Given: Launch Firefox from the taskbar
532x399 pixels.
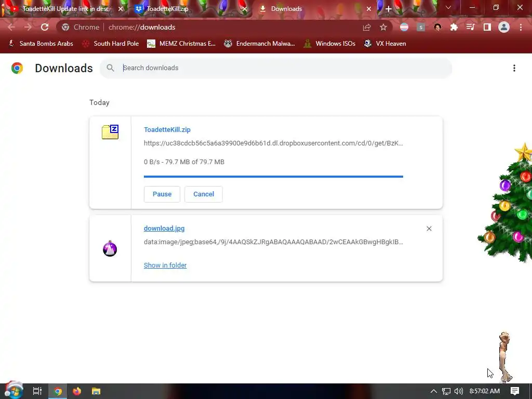Looking at the screenshot, I should point(77,391).
